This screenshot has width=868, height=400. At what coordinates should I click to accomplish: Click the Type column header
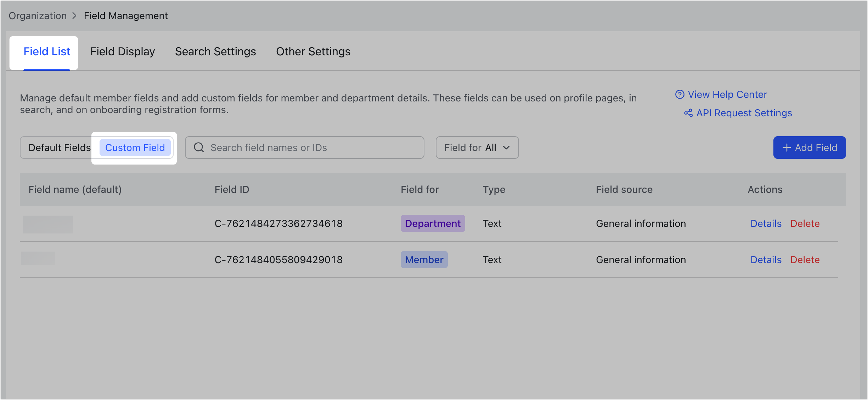494,189
